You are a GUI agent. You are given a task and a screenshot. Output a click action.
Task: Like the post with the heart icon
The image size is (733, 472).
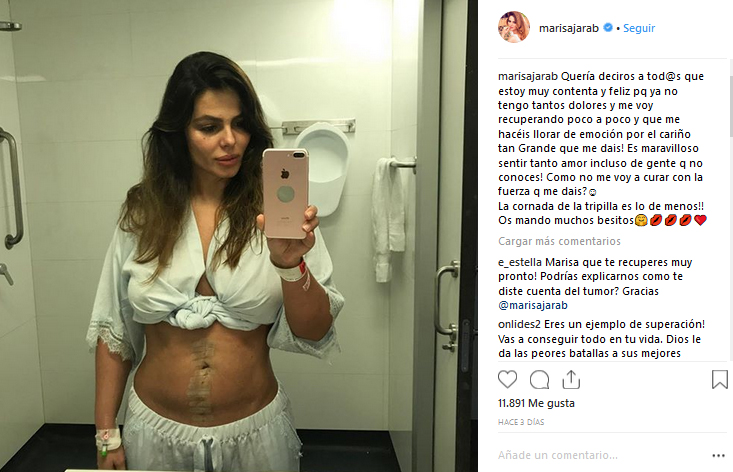[x=507, y=379]
